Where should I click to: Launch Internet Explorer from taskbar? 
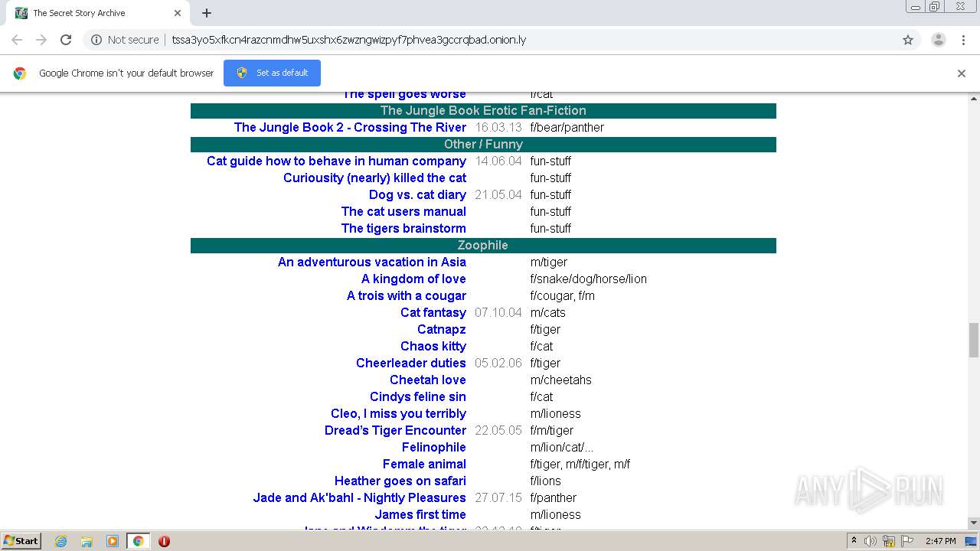point(61,541)
